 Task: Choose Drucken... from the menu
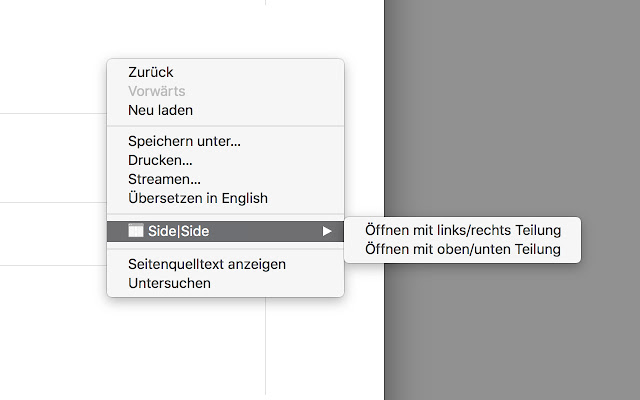point(160,160)
